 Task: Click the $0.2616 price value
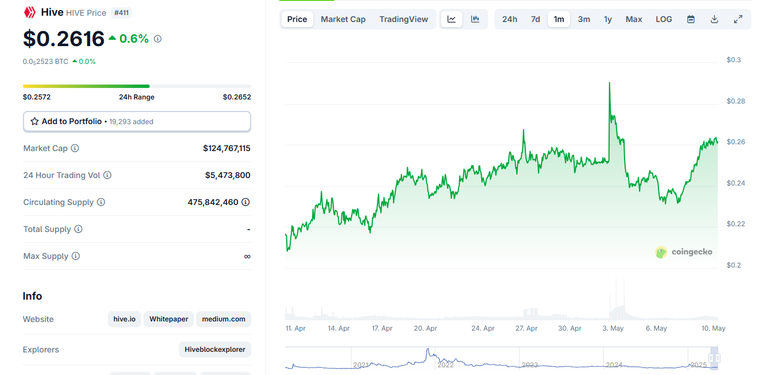tap(64, 39)
